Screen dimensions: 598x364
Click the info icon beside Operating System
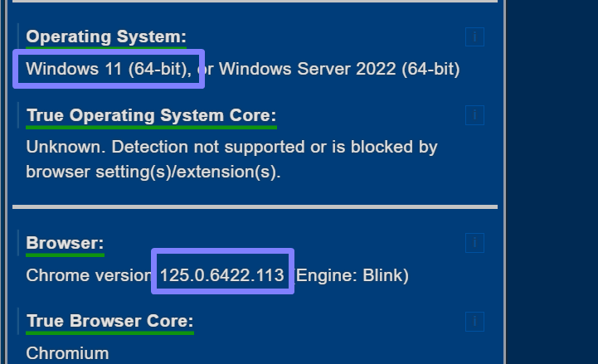474,36
